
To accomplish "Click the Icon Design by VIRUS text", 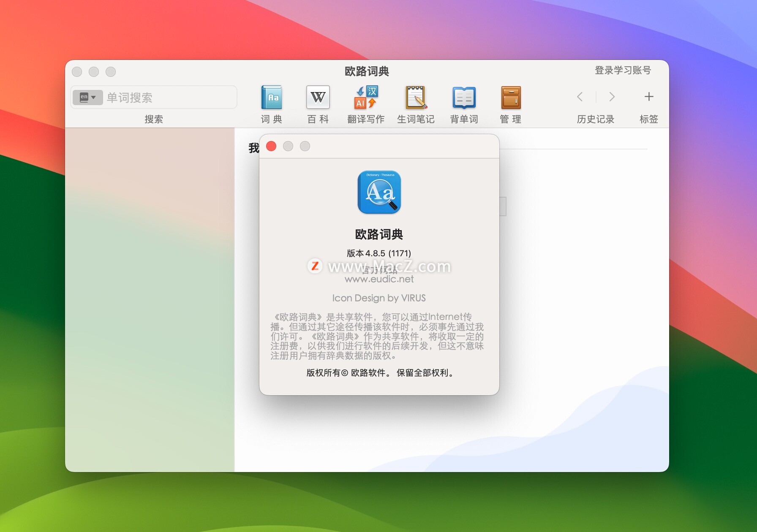I will (379, 298).
